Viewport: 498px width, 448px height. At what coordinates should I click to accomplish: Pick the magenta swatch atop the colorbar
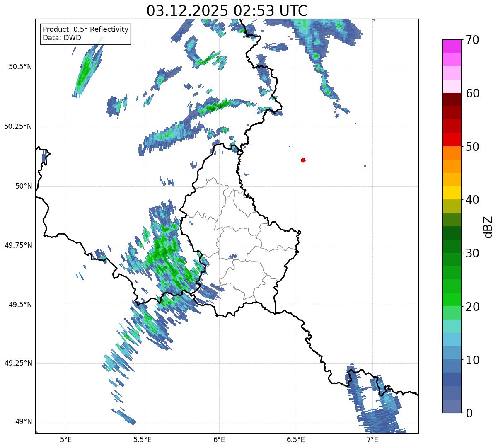[452, 46]
